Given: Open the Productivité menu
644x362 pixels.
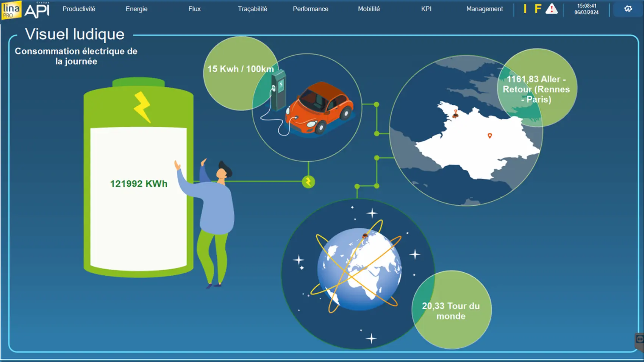Looking at the screenshot, I should (79, 9).
